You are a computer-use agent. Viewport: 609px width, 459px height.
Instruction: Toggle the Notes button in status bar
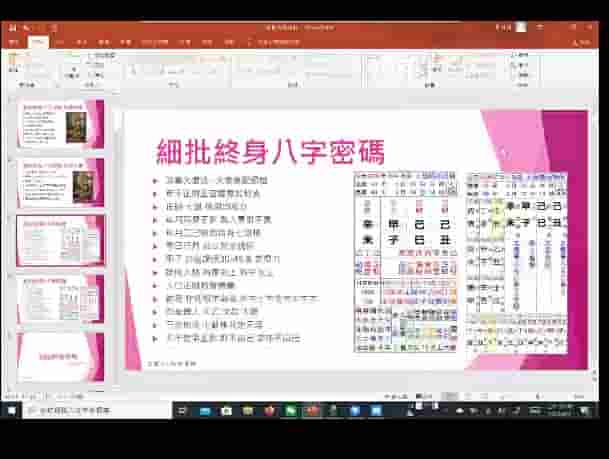coord(395,396)
